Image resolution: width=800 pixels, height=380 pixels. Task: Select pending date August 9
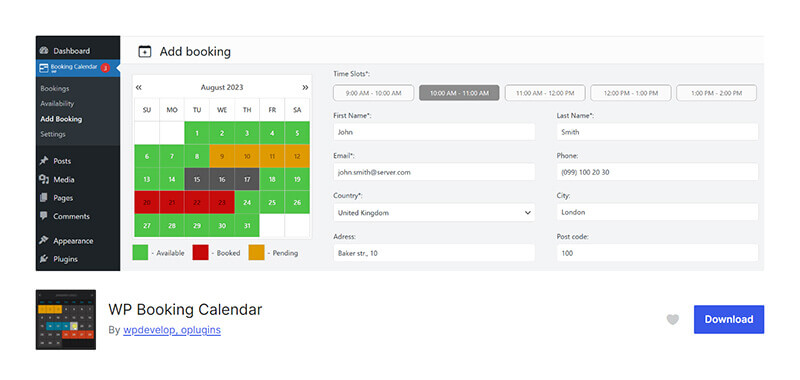[x=222, y=156]
